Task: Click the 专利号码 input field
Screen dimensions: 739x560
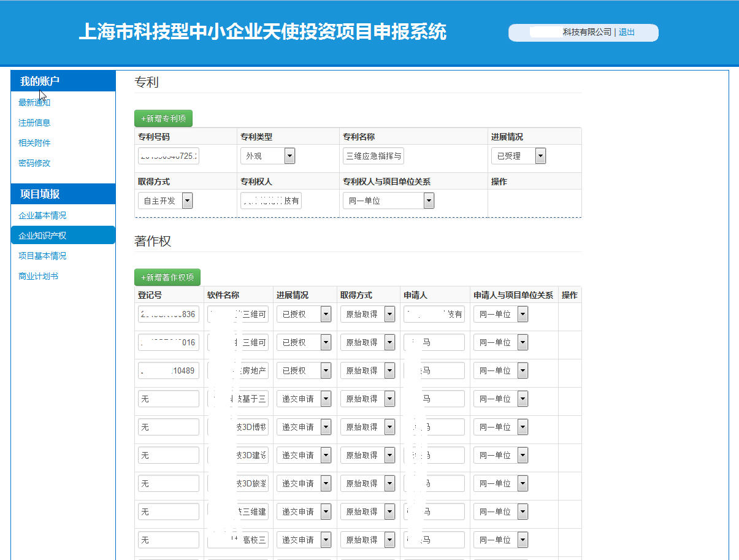Action: [169, 156]
